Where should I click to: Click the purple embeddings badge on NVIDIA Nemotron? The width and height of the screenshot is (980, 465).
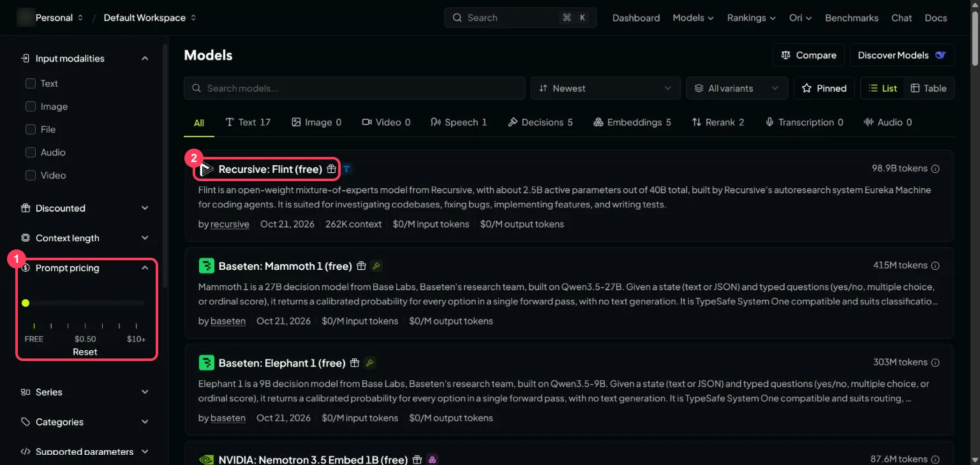[x=433, y=459]
